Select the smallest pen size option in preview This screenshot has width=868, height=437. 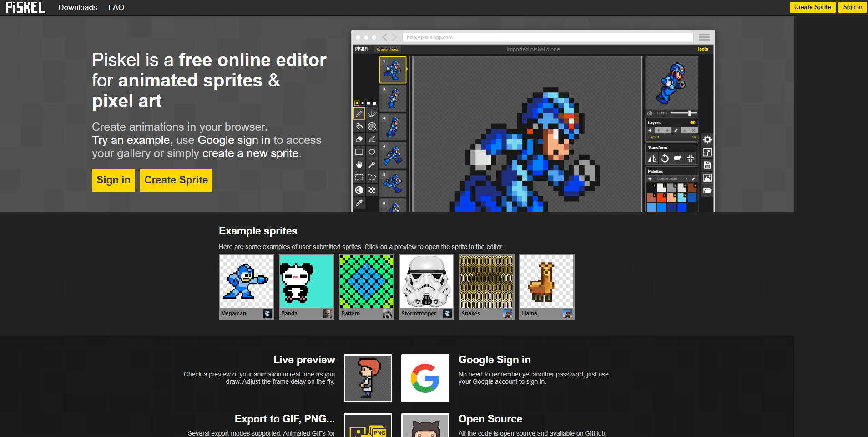point(357,103)
